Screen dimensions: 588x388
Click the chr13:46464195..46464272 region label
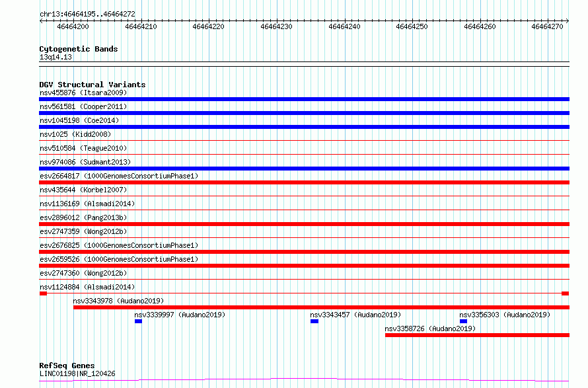click(x=87, y=15)
